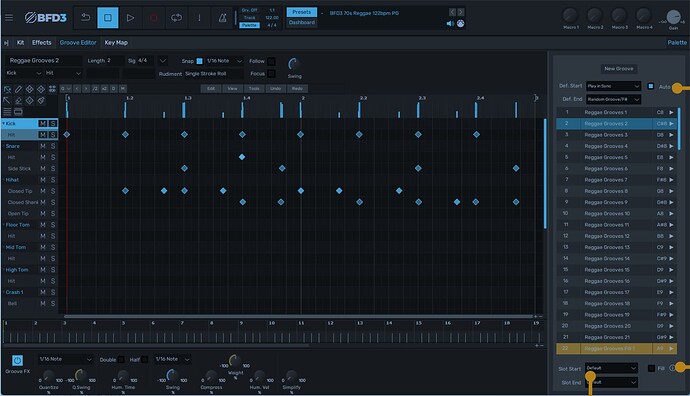Click the previous preset arrow
Image resolution: width=690 pixels, height=396 pixels.
point(452,12)
